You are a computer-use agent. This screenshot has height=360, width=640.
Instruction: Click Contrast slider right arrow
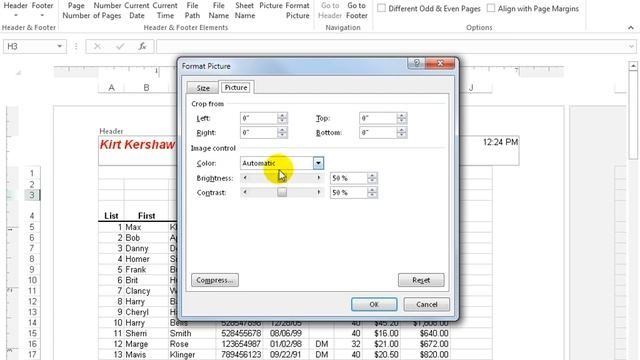(319, 192)
